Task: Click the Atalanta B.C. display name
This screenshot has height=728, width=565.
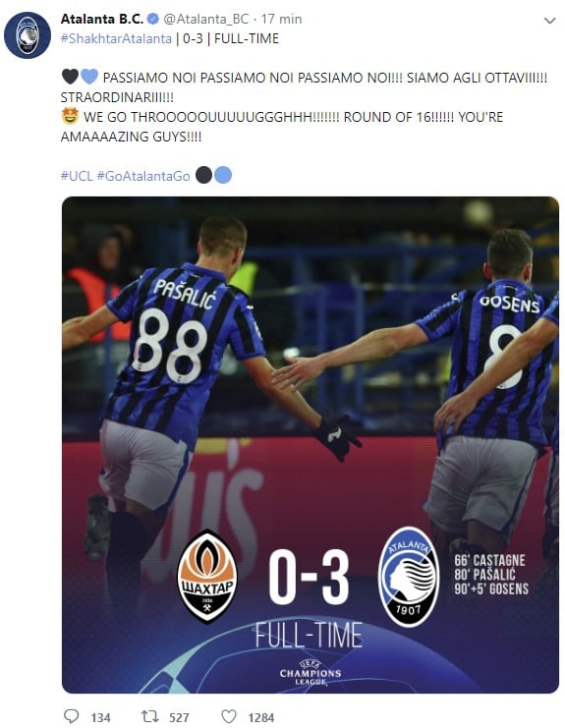Action: [102, 19]
